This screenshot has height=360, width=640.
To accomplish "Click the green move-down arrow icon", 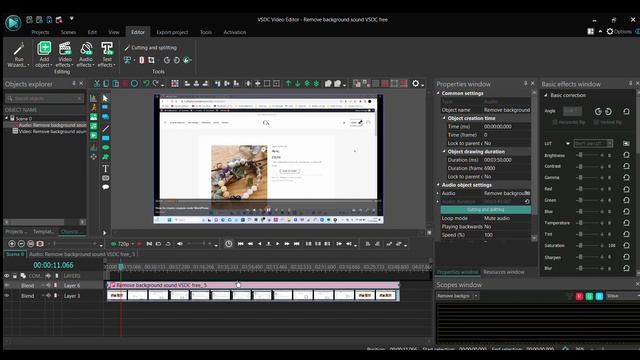I will point(298,84).
